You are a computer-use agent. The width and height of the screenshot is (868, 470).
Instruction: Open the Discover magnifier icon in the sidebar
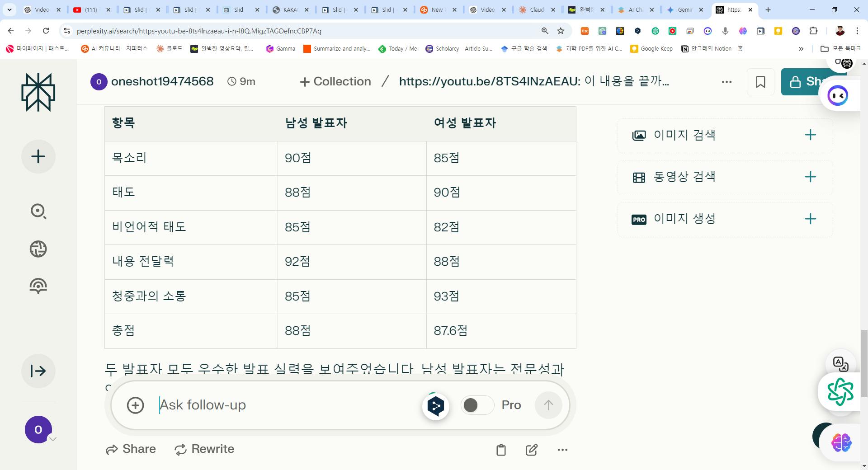coord(38,211)
